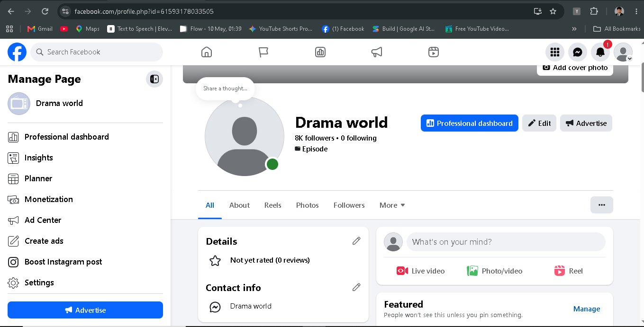This screenshot has width=644, height=327.
Task: Open Professional dashboard in sidebar
Action: coord(85,137)
